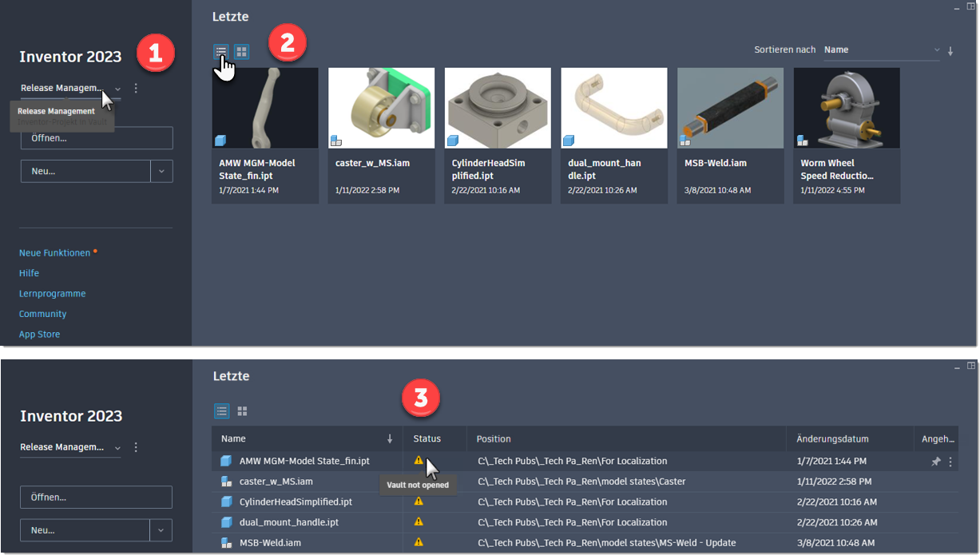Screen dimensions: 980x555
Task: Click the grid view icon above the Status column
Action: pyautogui.click(x=242, y=411)
